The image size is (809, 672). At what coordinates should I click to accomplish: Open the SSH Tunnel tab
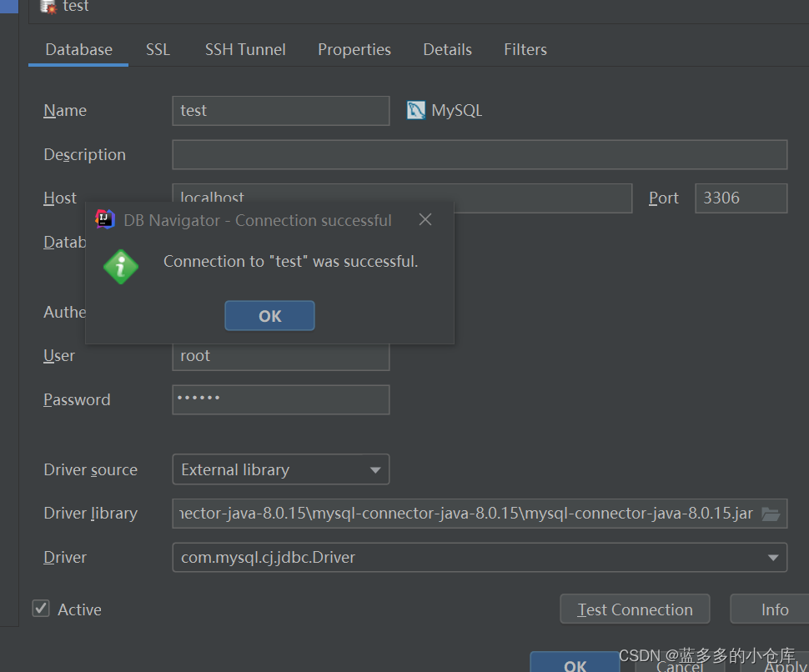(245, 49)
